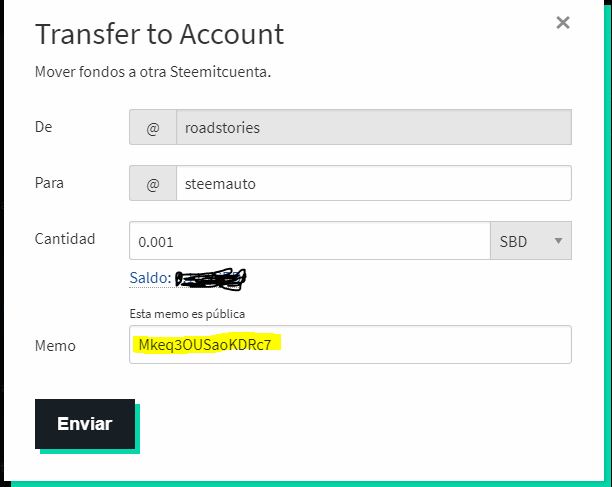Click the Cantidad label
This screenshot has width=612, height=487.
pos(65,239)
